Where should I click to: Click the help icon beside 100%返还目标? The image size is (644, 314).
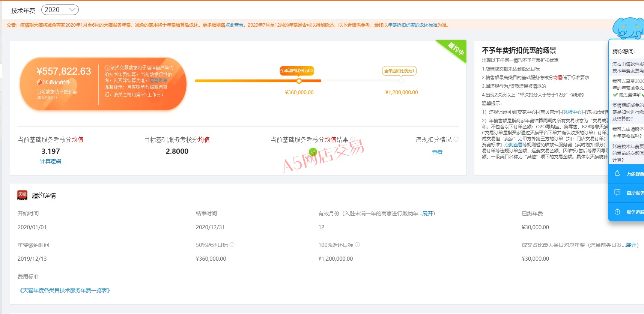[357, 245]
